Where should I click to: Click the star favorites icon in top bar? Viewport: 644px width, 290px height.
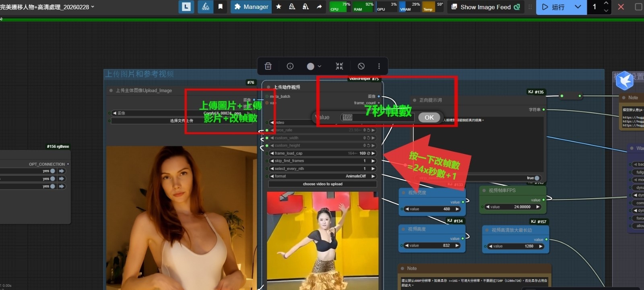(279, 7)
